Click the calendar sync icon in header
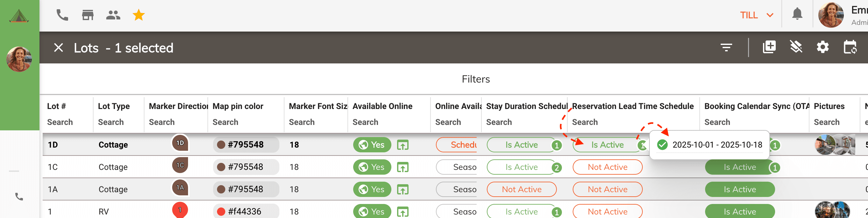The height and width of the screenshot is (218, 868). pyautogui.click(x=850, y=47)
